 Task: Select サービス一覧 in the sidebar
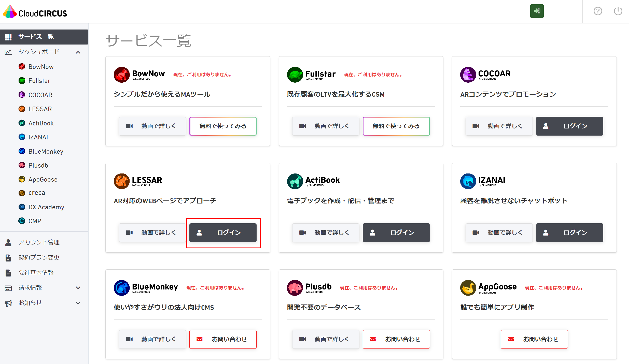44,37
